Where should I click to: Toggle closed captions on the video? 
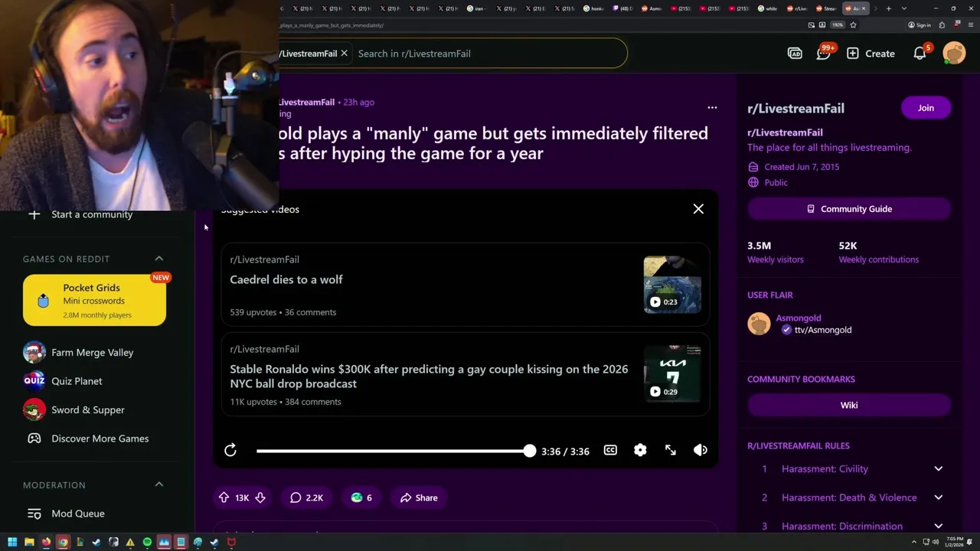[x=610, y=450]
